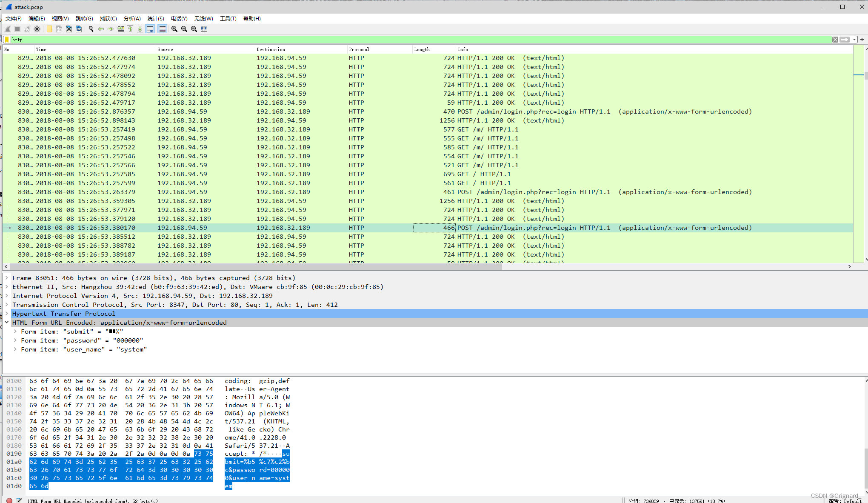Viewport: 868px width, 503px height.
Task: Clear the display filter with the X
Action: pos(835,40)
